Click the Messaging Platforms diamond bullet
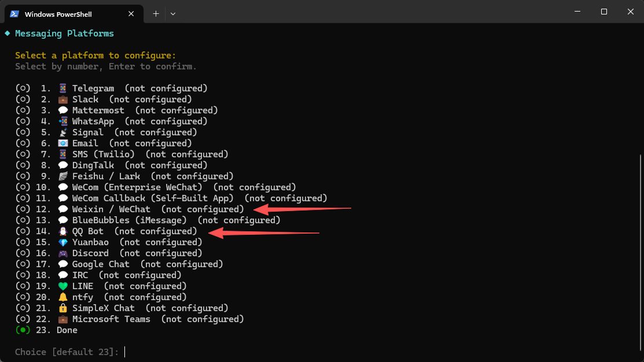This screenshot has height=362, width=644. [8, 33]
